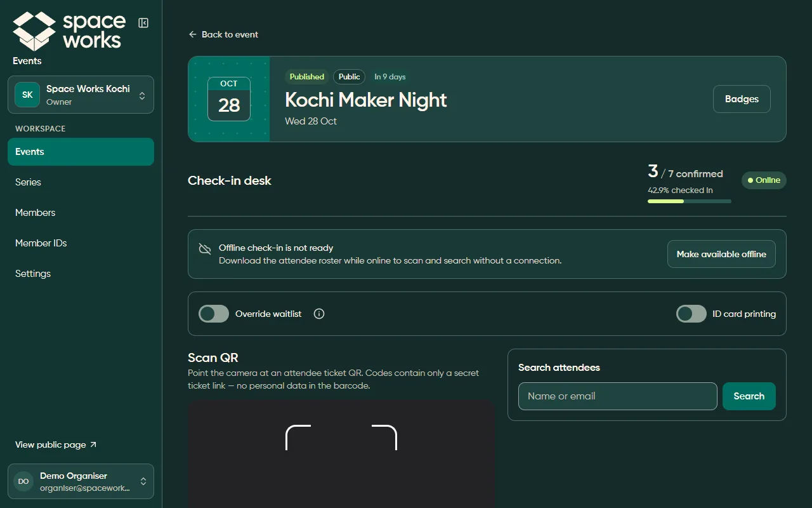Go back via Back to event link
This screenshot has width=812, height=508.
click(223, 34)
